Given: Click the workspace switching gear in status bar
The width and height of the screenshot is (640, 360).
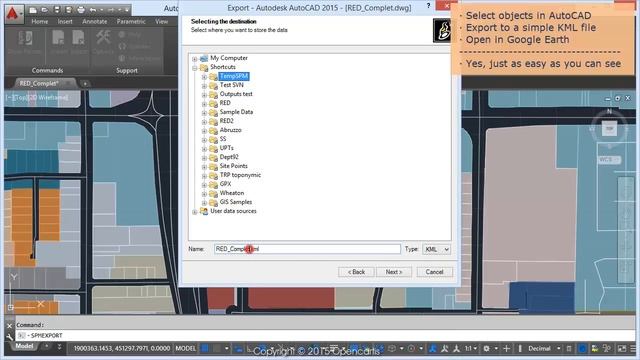Looking at the screenshot, I should click(x=487, y=349).
